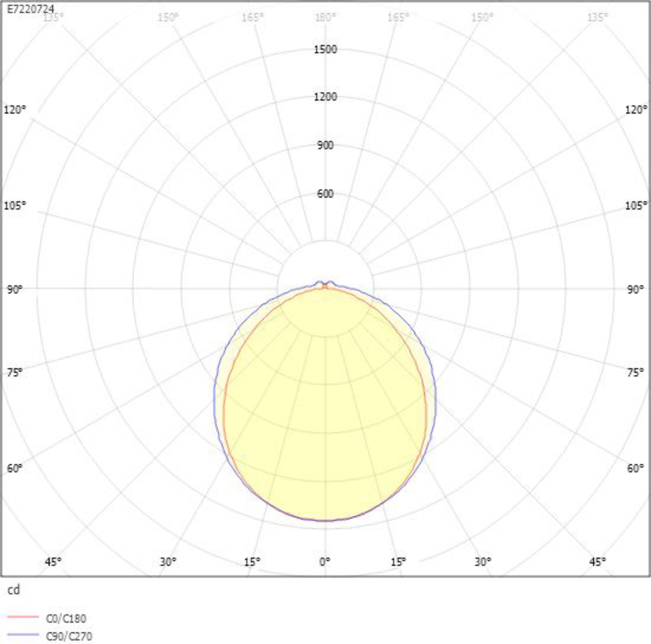This screenshot has height=644, width=651.
Task: Click the red C0/C180 legend line
Action: click(x=23, y=617)
